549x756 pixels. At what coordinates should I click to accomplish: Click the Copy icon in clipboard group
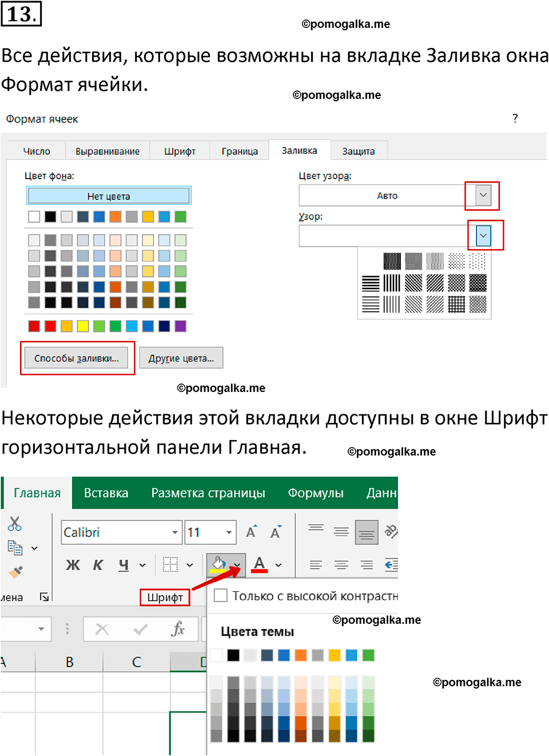point(15,548)
